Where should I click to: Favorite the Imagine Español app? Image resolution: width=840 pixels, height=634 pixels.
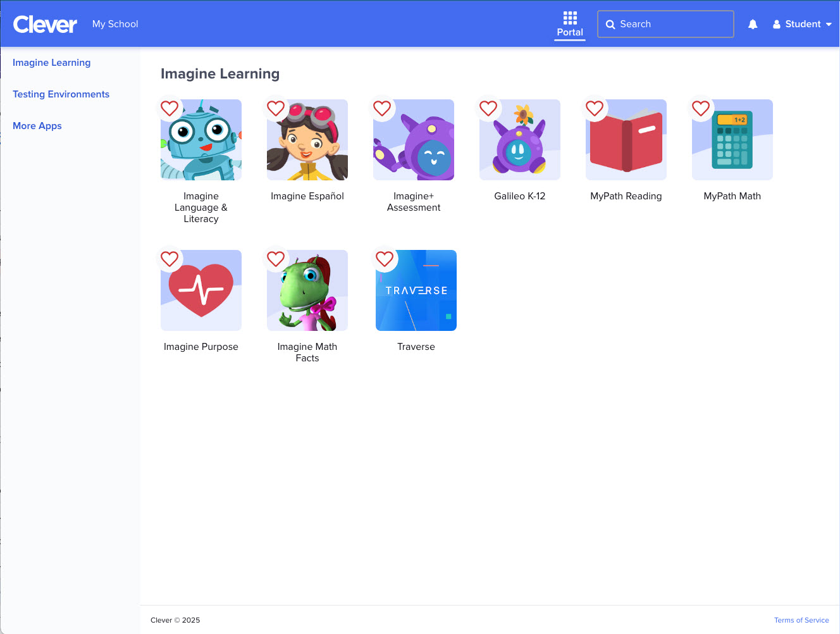276,108
